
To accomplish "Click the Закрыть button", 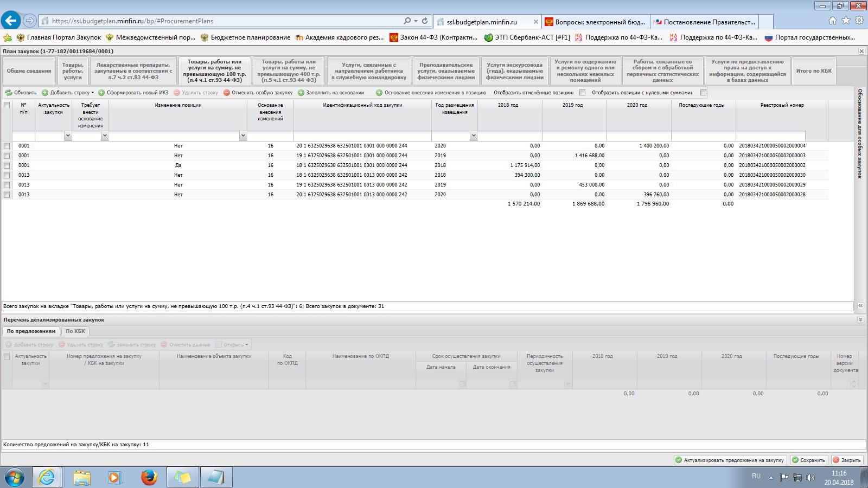I will [847, 460].
